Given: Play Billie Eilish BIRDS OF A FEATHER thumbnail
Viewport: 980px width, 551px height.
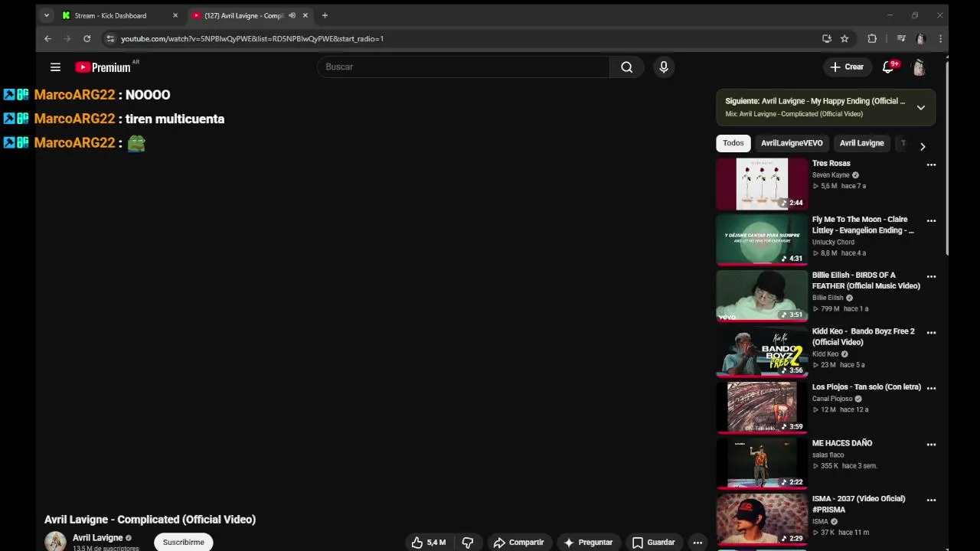Looking at the screenshot, I should (x=762, y=295).
